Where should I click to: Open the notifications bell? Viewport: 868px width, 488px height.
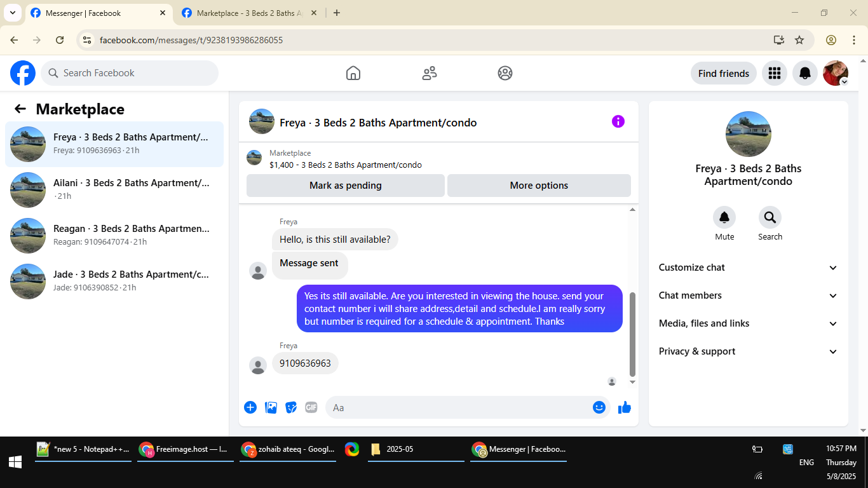pos(805,73)
